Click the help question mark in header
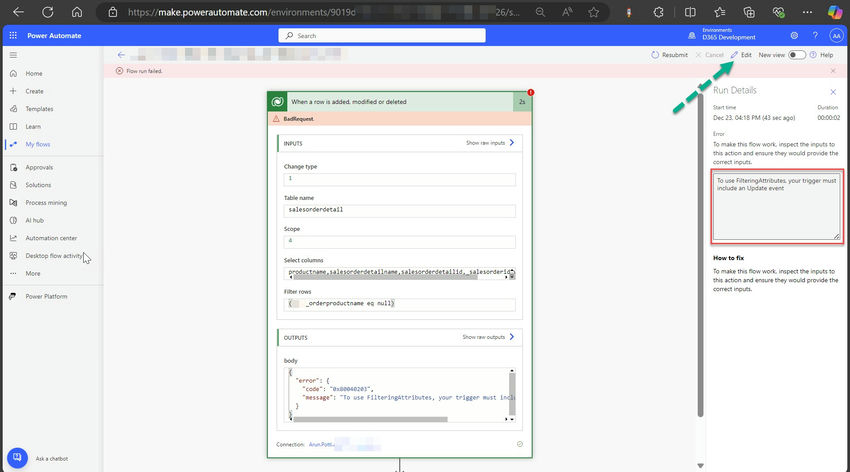Screen dimensions: 850x472 [815, 36]
